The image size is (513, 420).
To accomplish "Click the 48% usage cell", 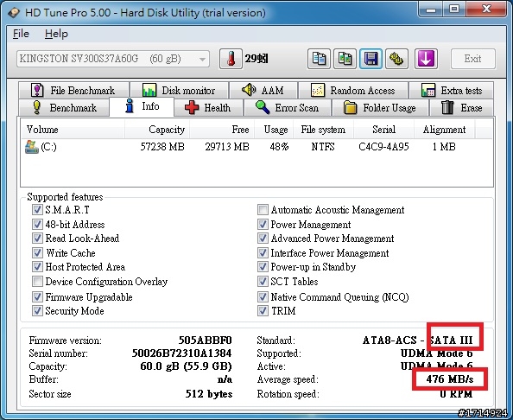I will click(279, 147).
